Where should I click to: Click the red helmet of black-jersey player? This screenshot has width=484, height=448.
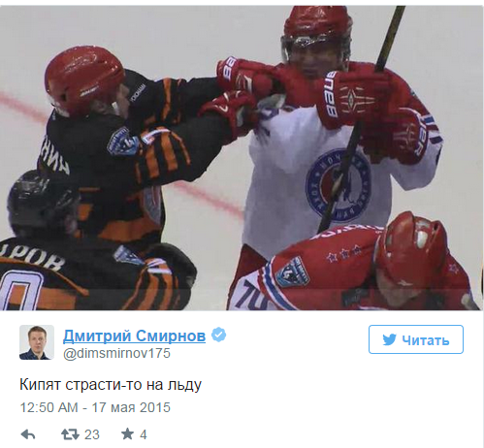pos(84,80)
